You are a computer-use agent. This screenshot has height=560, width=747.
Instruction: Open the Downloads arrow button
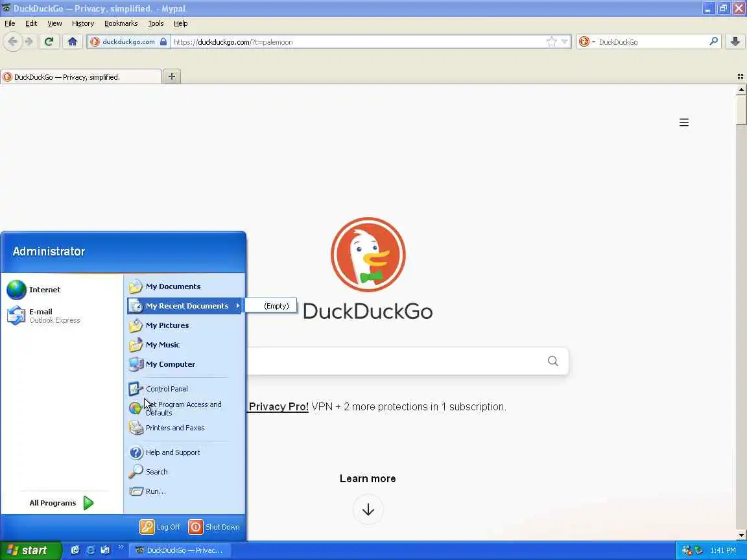pyautogui.click(x=735, y=41)
